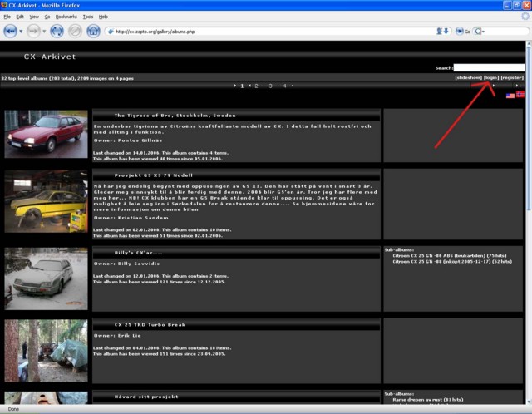Open the Tools menu
The height and width of the screenshot is (414, 532).
point(88,17)
